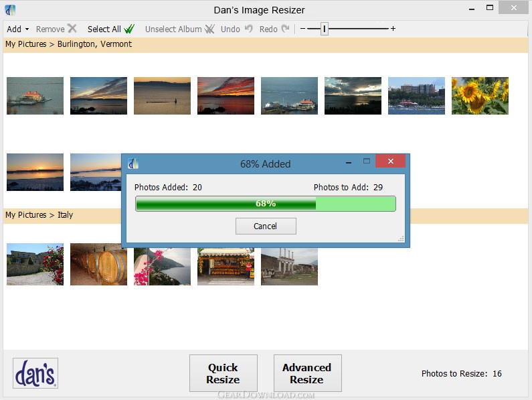Close the 68% Added dialog
Image resolution: width=532 pixels, height=400 pixels.
(390, 161)
